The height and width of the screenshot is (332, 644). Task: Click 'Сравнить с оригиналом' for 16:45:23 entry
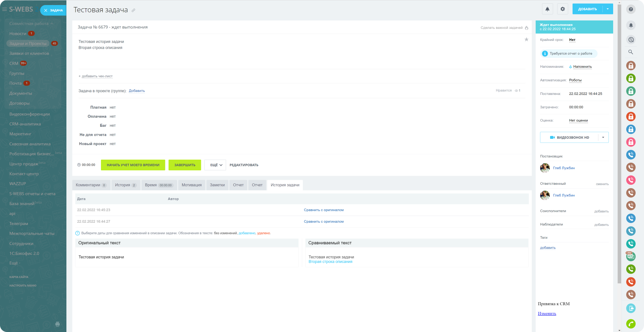click(x=324, y=210)
